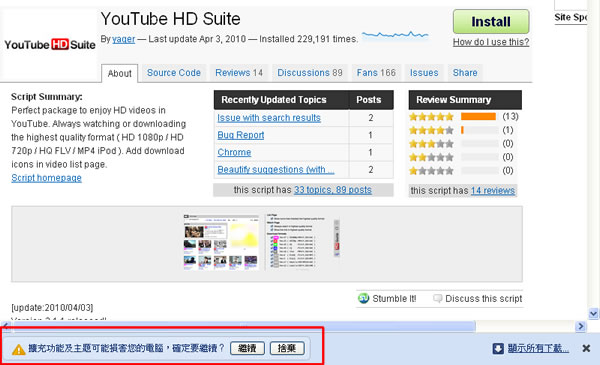Screen dimensions: 600x365
Task: Open 'Beautify suggestions (with ...' topic
Action: 276,169
